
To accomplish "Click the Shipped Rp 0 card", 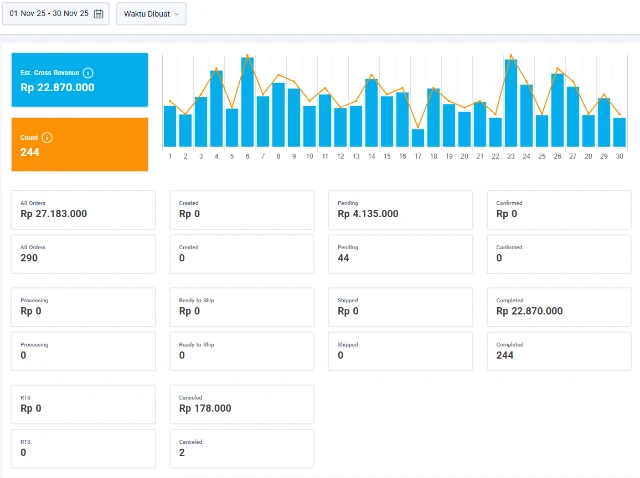I will [x=400, y=307].
